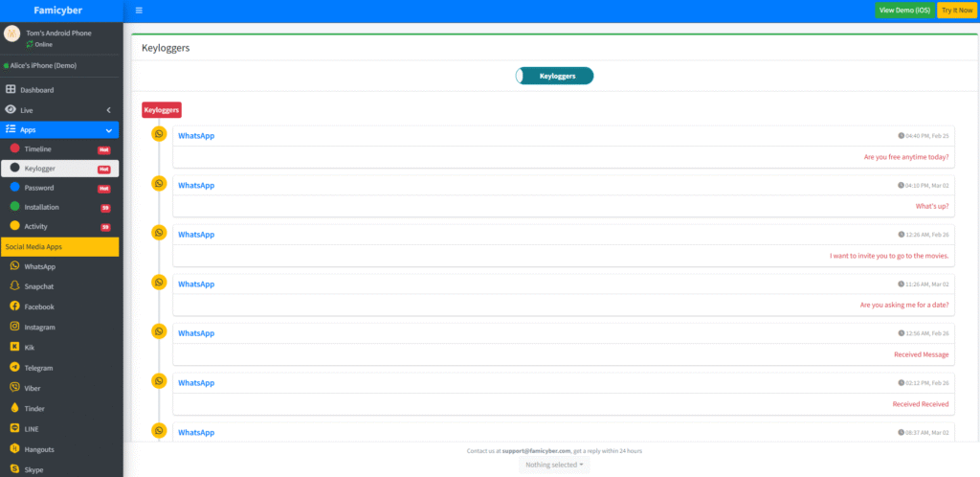Click the red Keyloggers label

(162, 110)
